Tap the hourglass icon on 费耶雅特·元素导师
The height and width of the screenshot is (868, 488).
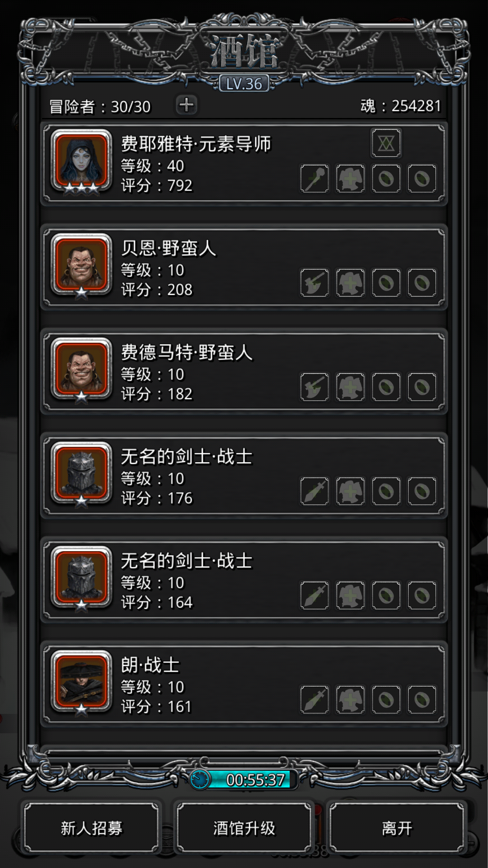(386, 143)
